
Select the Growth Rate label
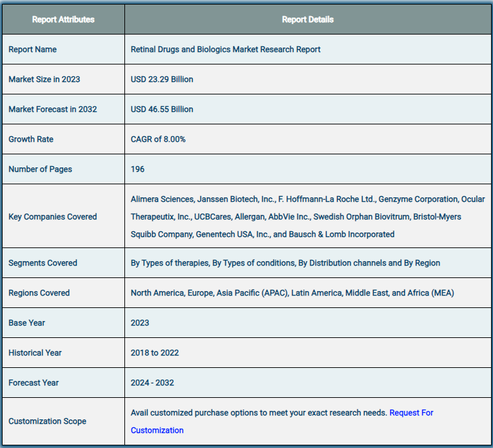[x=31, y=139]
